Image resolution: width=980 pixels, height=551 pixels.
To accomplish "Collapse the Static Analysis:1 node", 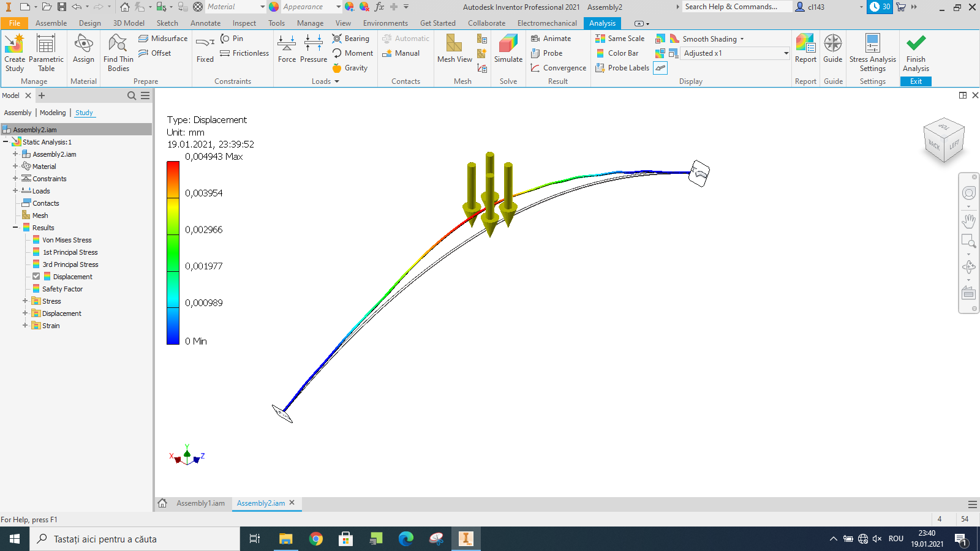I will (x=6, y=142).
